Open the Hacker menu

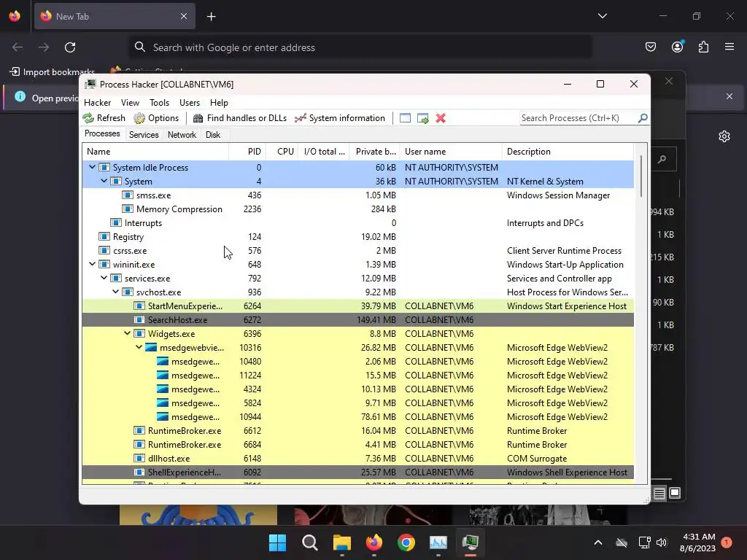click(x=97, y=103)
